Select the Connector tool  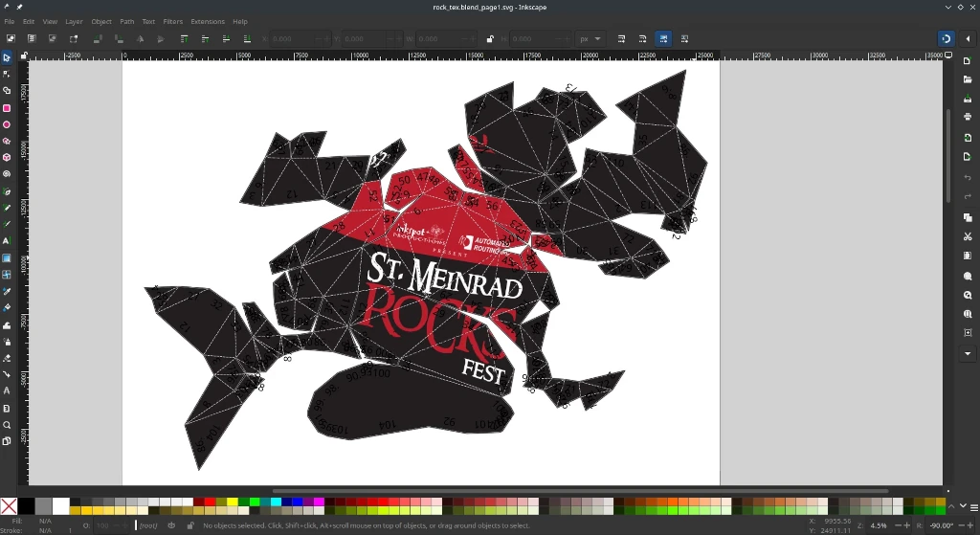7,374
